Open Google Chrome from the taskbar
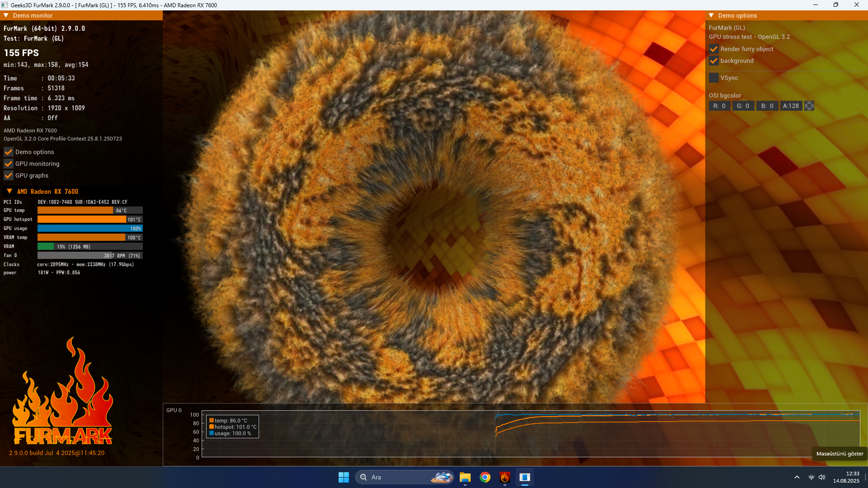 point(485,477)
